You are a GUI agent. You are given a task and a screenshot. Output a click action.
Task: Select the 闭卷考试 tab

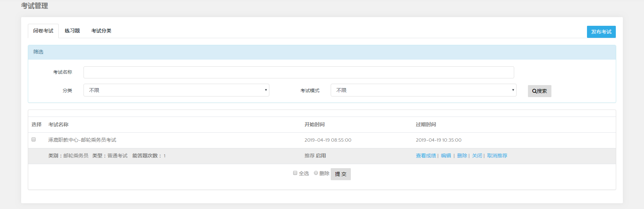click(43, 31)
